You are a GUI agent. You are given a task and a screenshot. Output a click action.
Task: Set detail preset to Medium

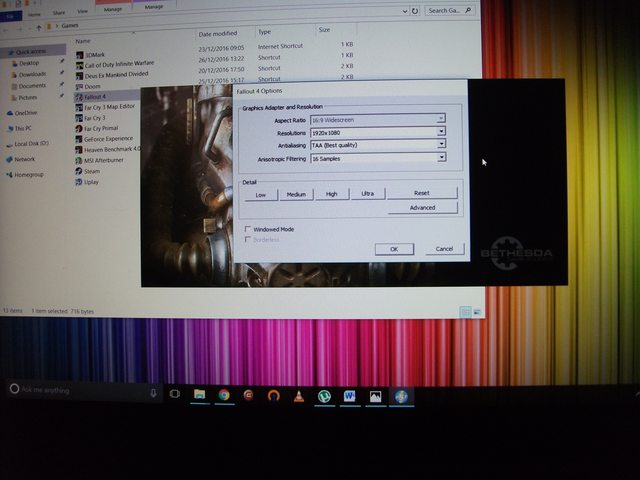click(x=296, y=195)
